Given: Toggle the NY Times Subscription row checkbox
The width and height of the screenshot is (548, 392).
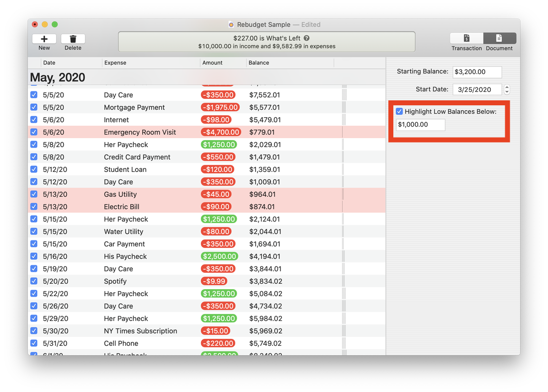Looking at the screenshot, I should [x=34, y=330].
